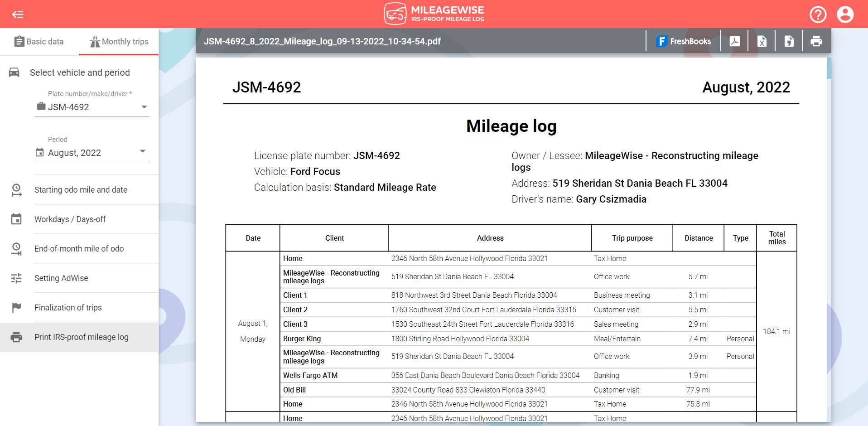Click the 'Burger King' client cell
The height and width of the screenshot is (426, 868).
click(x=334, y=339)
